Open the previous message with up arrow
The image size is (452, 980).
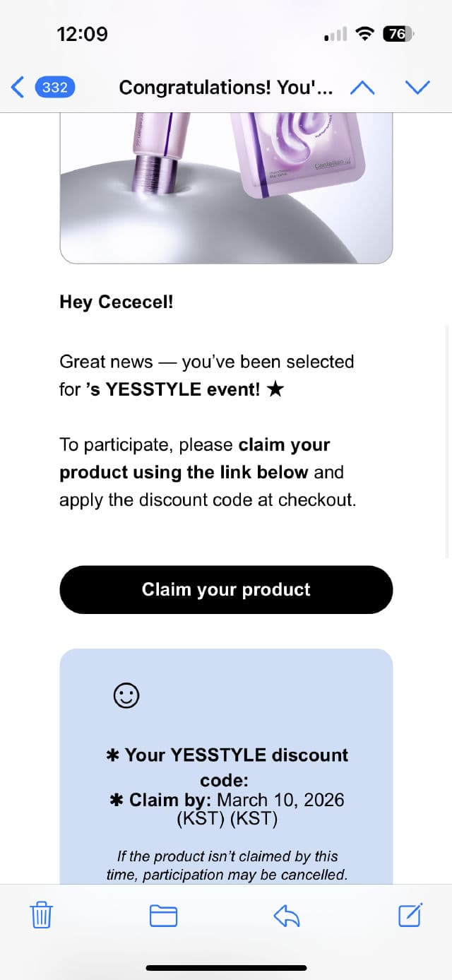pos(362,87)
